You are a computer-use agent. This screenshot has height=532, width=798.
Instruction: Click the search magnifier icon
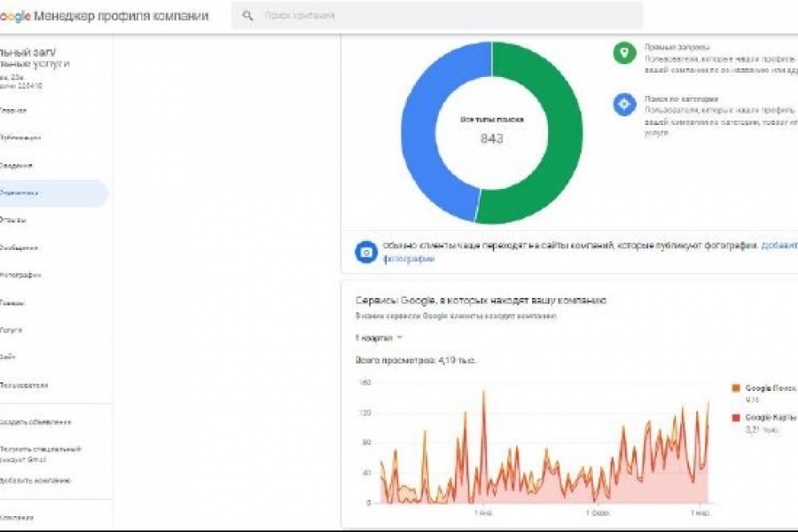click(248, 16)
